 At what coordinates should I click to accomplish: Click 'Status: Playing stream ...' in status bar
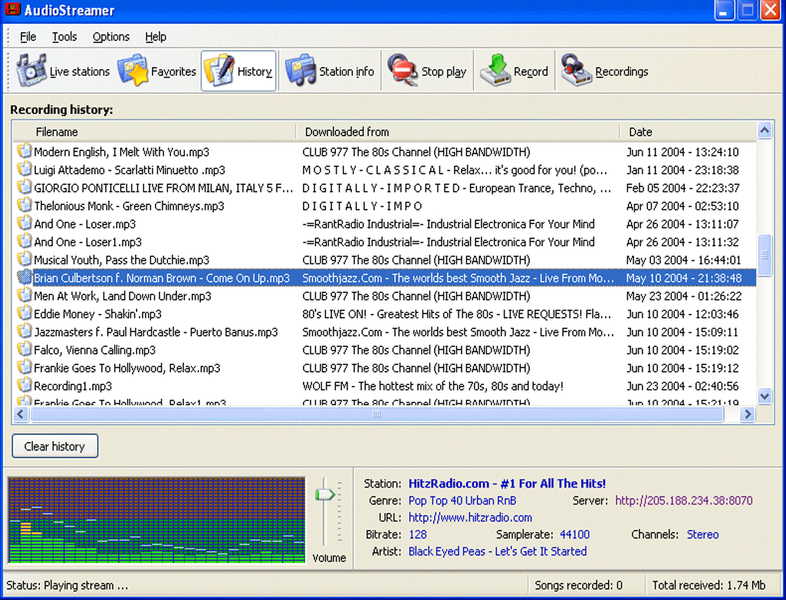coord(67,585)
